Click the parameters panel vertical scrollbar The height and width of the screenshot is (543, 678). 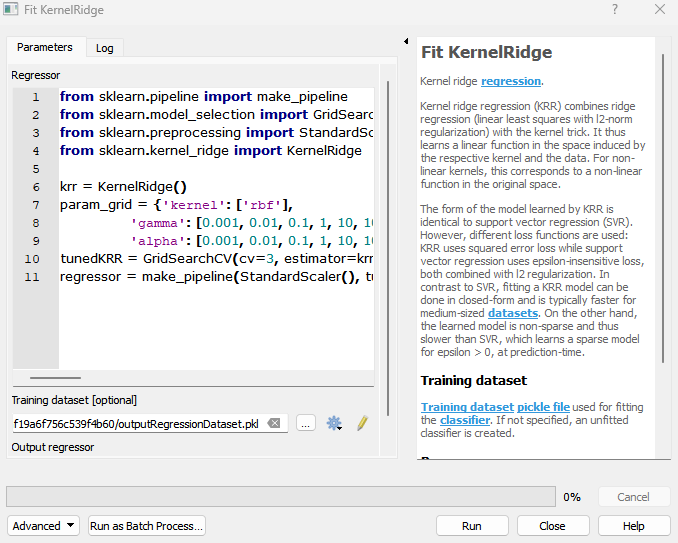tap(388, 248)
